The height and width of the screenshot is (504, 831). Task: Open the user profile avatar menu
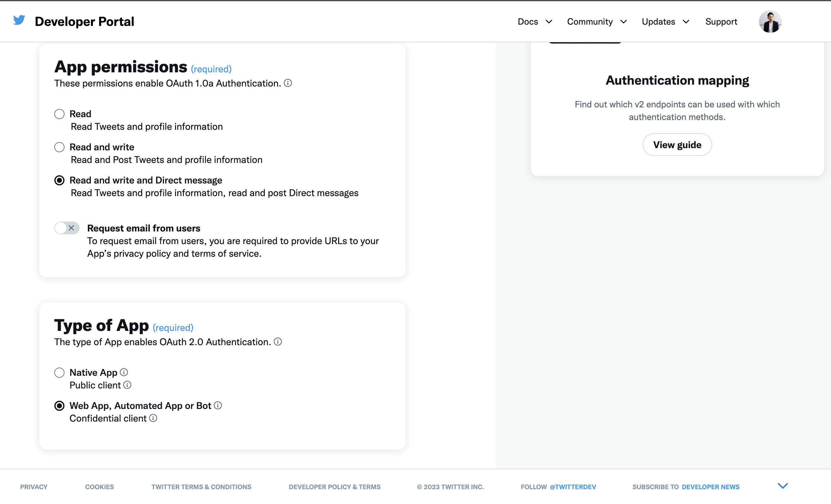point(770,21)
